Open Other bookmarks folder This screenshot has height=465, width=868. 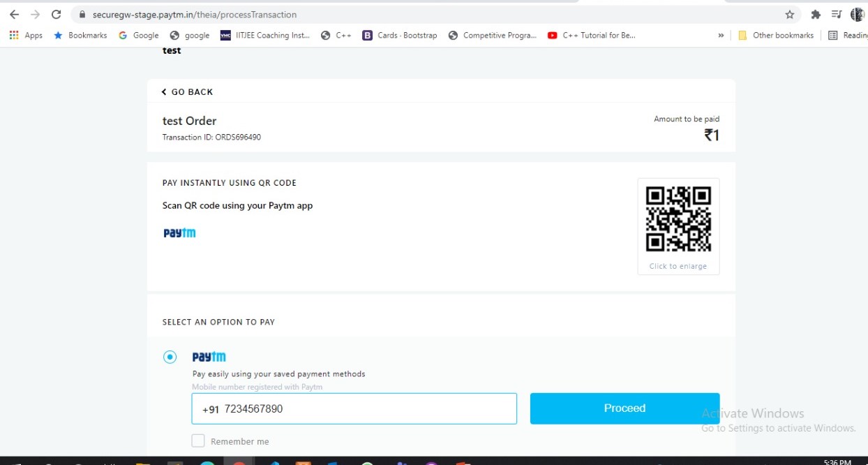[x=776, y=35]
